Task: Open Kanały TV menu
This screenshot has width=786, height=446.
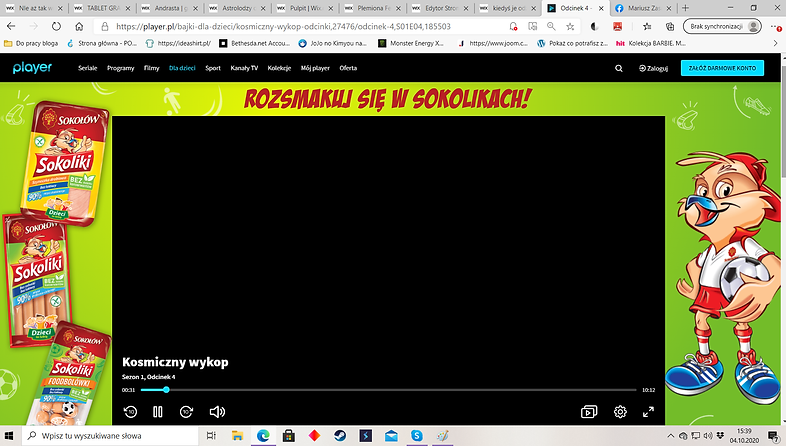Action: (244, 68)
